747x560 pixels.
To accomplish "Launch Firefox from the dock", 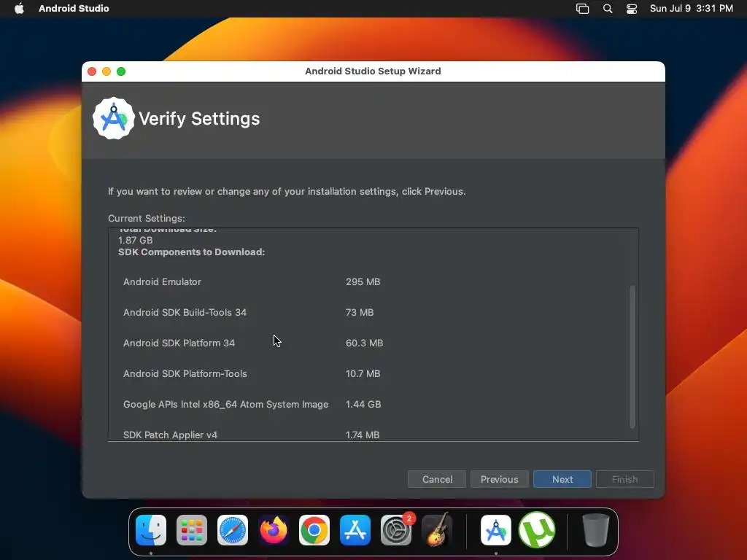I will (x=274, y=530).
